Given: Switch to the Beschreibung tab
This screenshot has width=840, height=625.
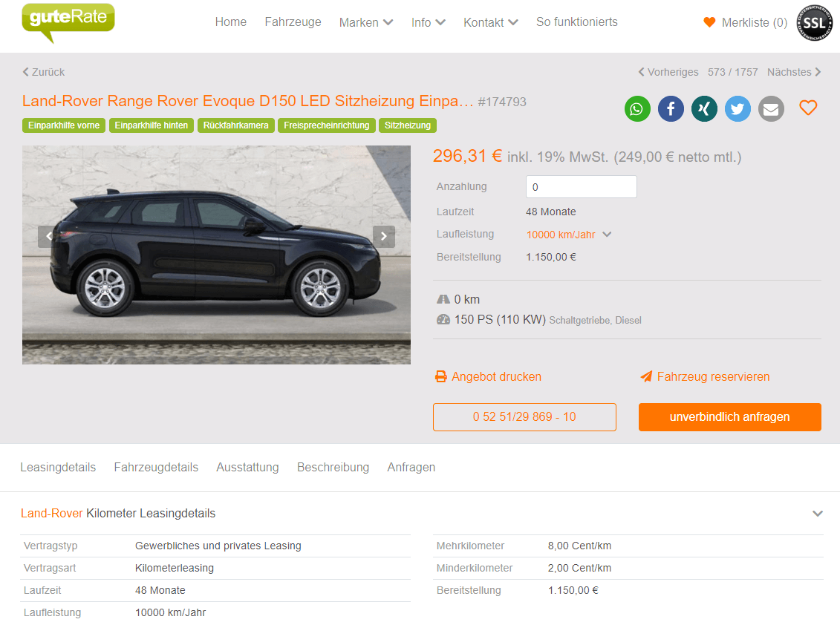Looking at the screenshot, I should coord(333,467).
